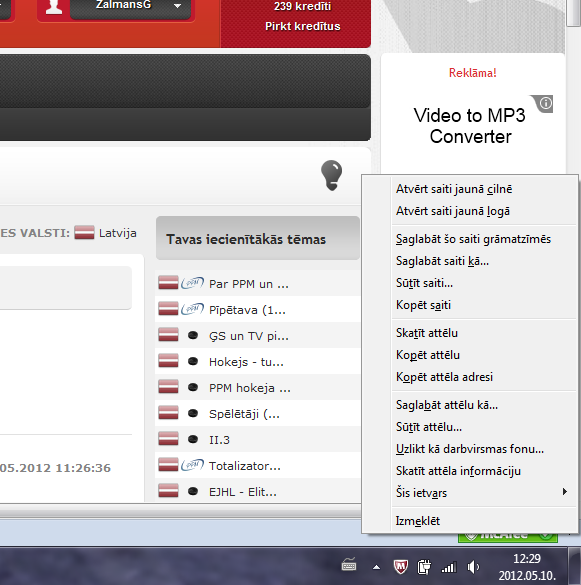Image resolution: width=581 pixels, height=585 pixels.
Task: Select Atvērt saiti jaunā cilnē
Action: [x=454, y=189]
